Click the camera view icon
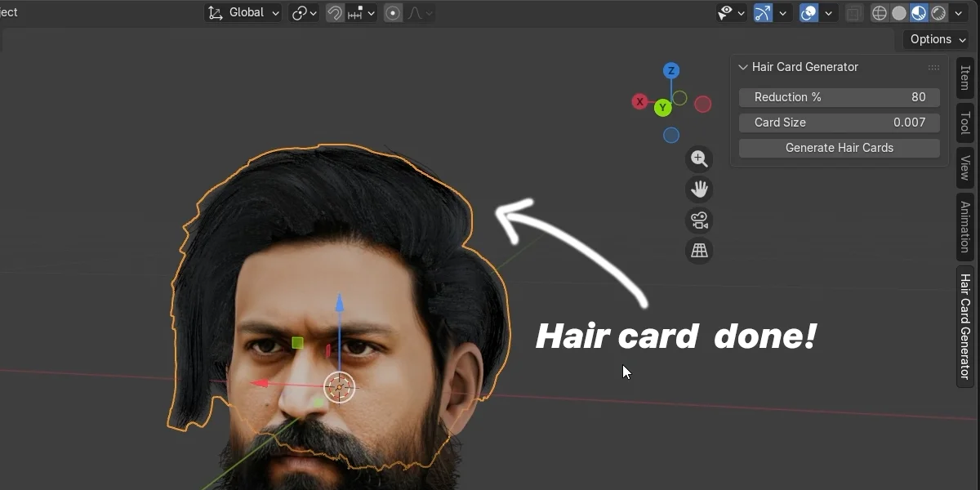This screenshot has height=490, width=980. click(x=699, y=220)
